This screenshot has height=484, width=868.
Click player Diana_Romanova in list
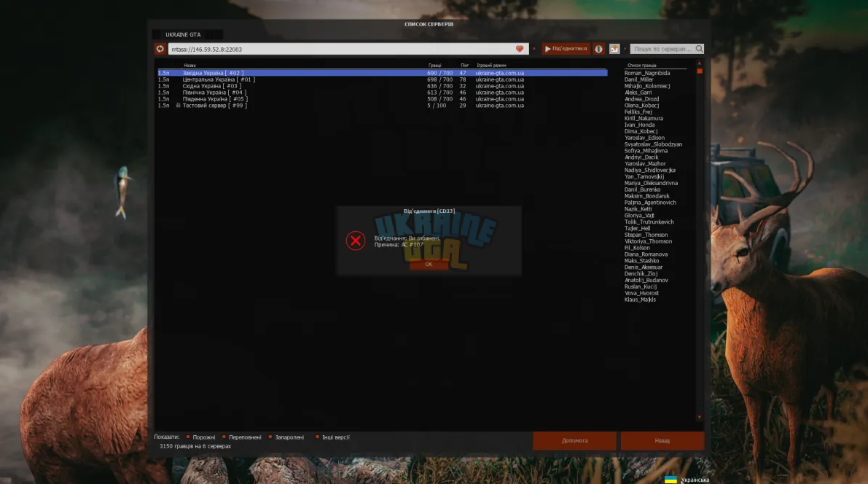coord(646,254)
